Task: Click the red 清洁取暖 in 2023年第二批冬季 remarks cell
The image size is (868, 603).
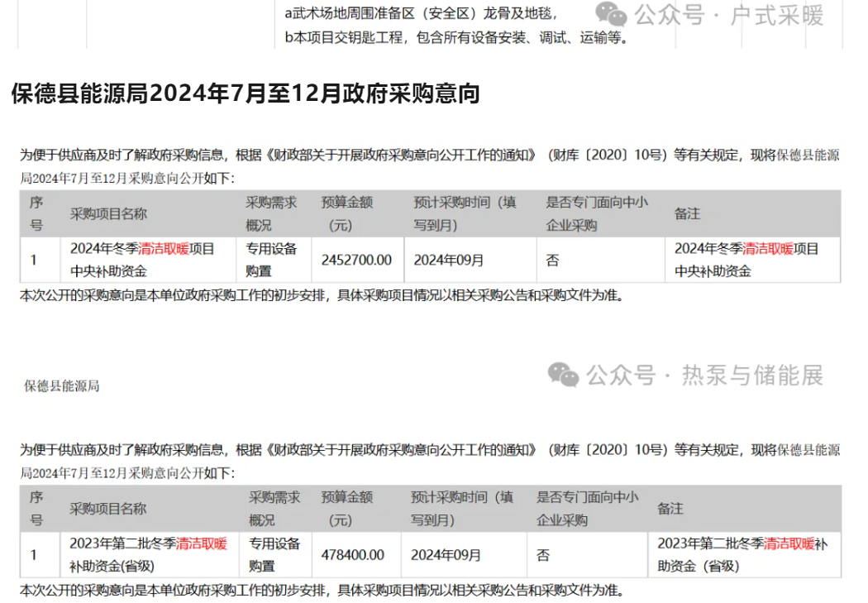Action: (789, 543)
